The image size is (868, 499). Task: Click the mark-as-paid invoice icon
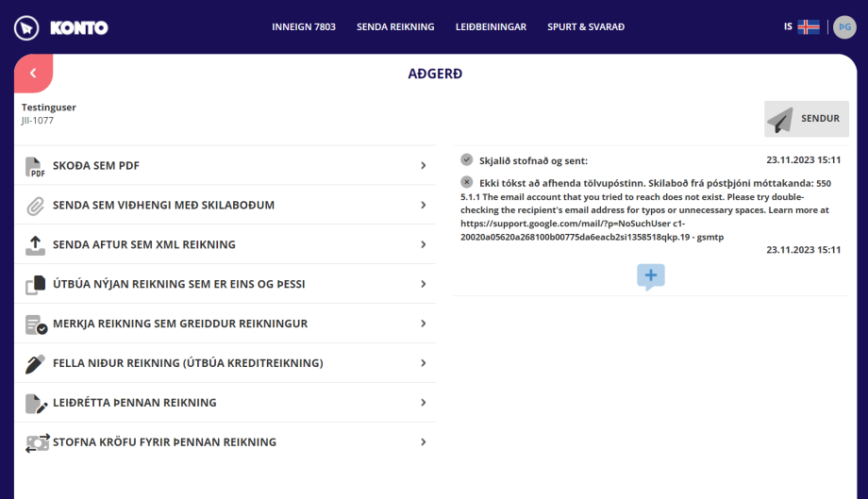click(x=36, y=324)
